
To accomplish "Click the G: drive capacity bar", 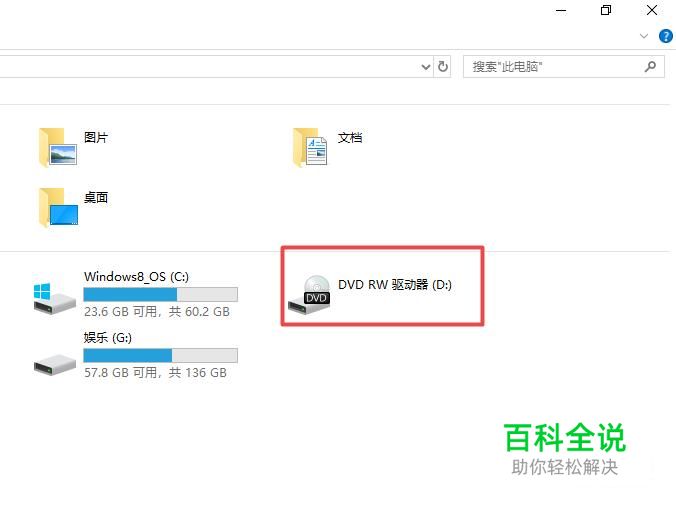I will click(x=160, y=355).
